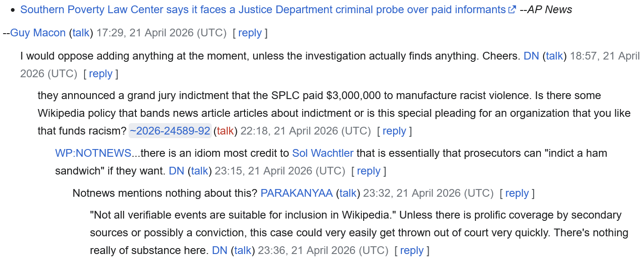Open DN's user link on the 18:57 comment
The image size is (644, 259).
[x=531, y=56]
